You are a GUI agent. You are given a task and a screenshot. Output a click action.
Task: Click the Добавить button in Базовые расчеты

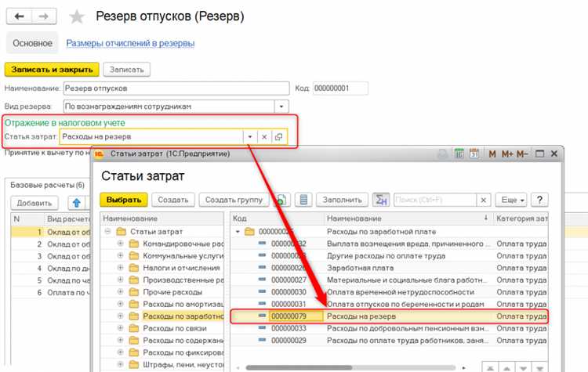click(34, 203)
